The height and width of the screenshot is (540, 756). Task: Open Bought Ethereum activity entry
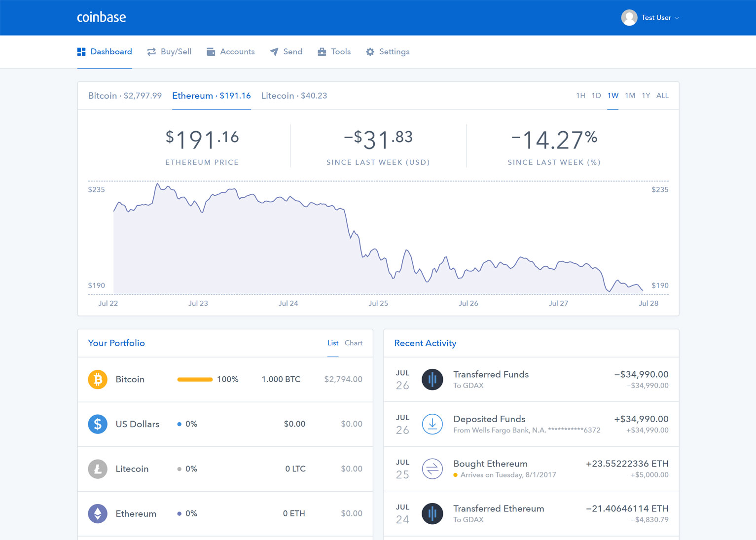click(x=532, y=469)
